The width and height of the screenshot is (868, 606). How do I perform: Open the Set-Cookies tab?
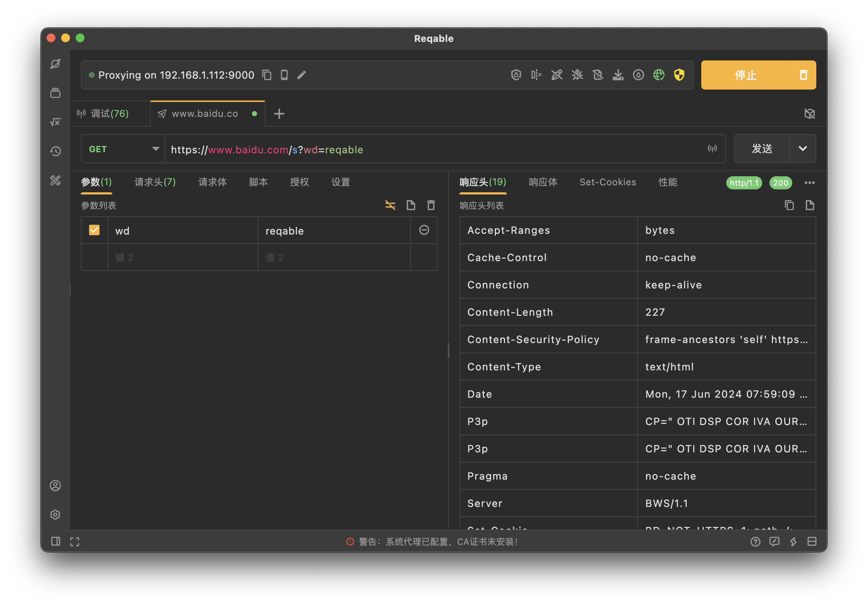tap(608, 182)
